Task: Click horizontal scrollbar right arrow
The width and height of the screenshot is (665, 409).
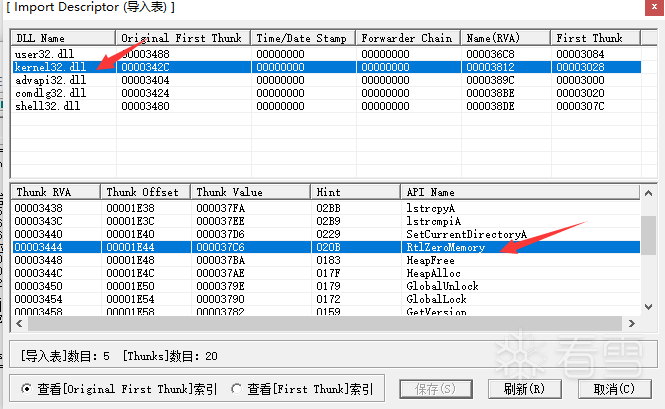Action: tap(632, 323)
